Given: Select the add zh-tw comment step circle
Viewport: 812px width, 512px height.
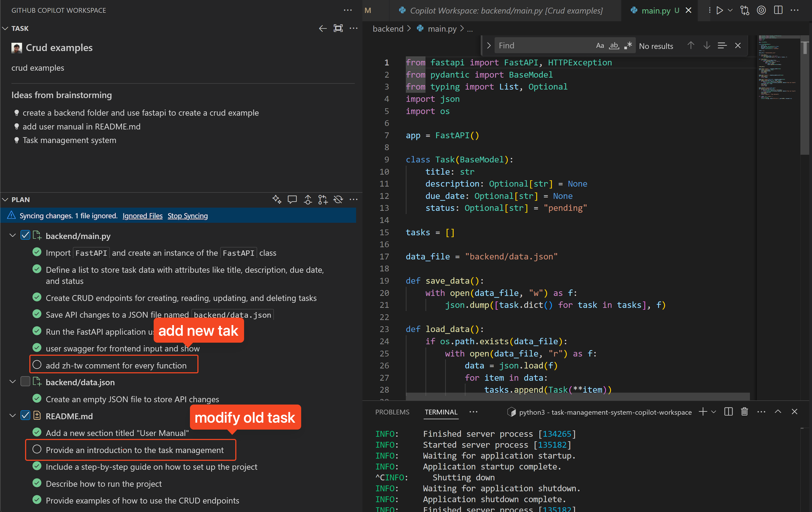Looking at the screenshot, I should point(37,365).
